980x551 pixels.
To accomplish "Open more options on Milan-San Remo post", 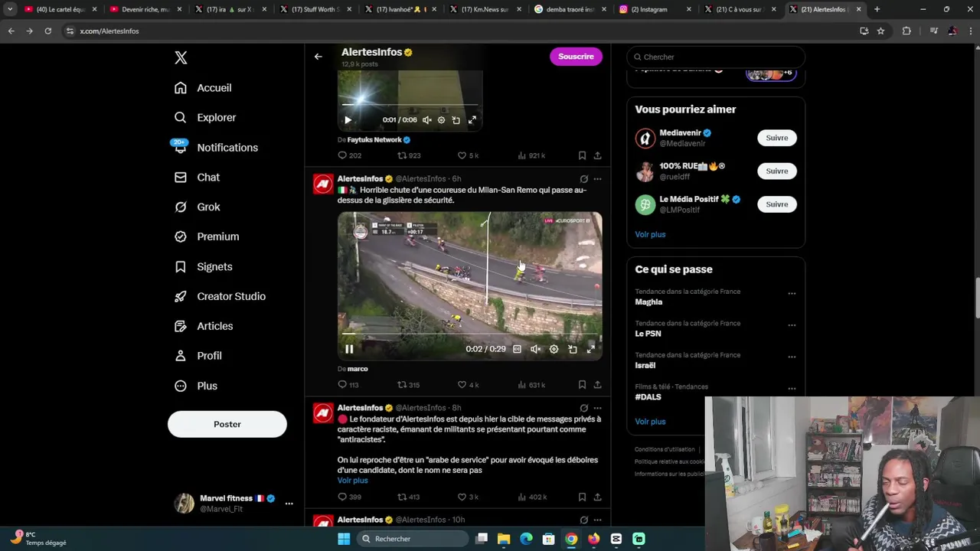I will pyautogui.click(x=597, y=179).
